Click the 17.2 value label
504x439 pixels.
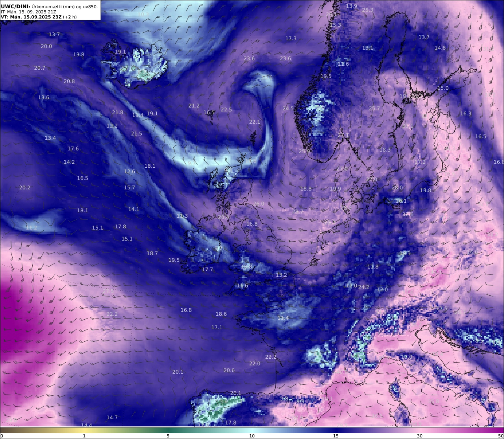pos(420,162)
